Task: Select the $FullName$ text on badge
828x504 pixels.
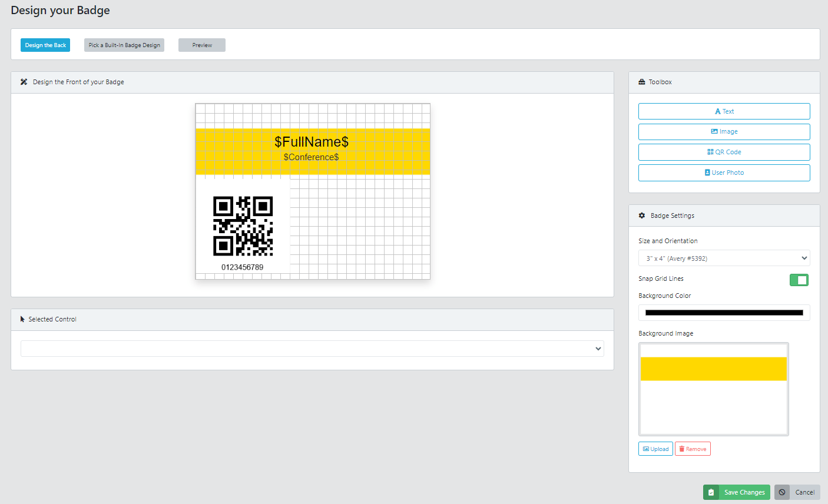Action: click(312, 142)
